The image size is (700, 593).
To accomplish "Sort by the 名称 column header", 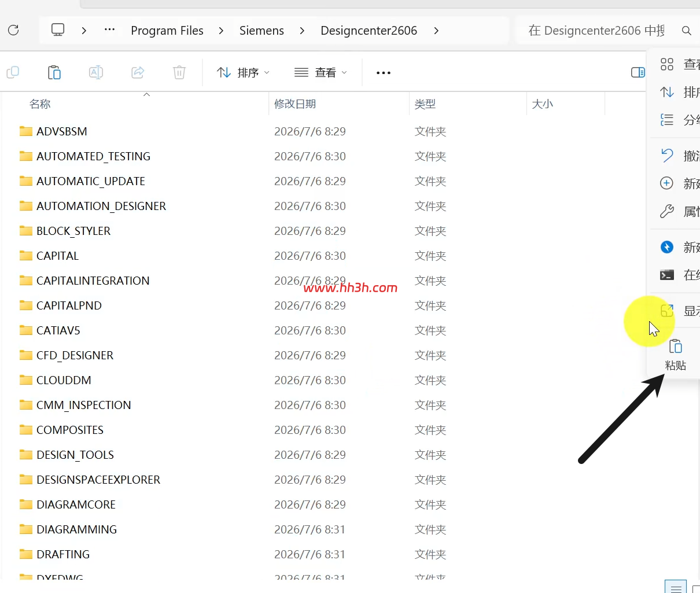I will (x=40, y=104).
